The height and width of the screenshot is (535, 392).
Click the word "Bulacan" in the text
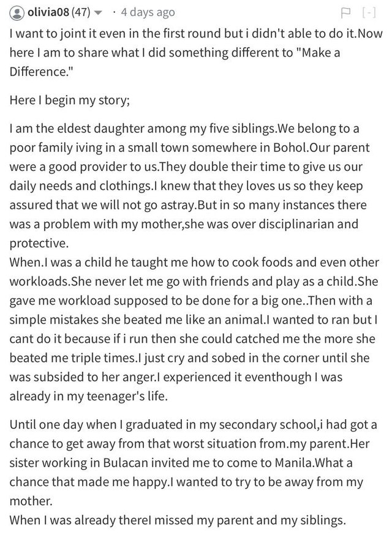coord(125,463)
